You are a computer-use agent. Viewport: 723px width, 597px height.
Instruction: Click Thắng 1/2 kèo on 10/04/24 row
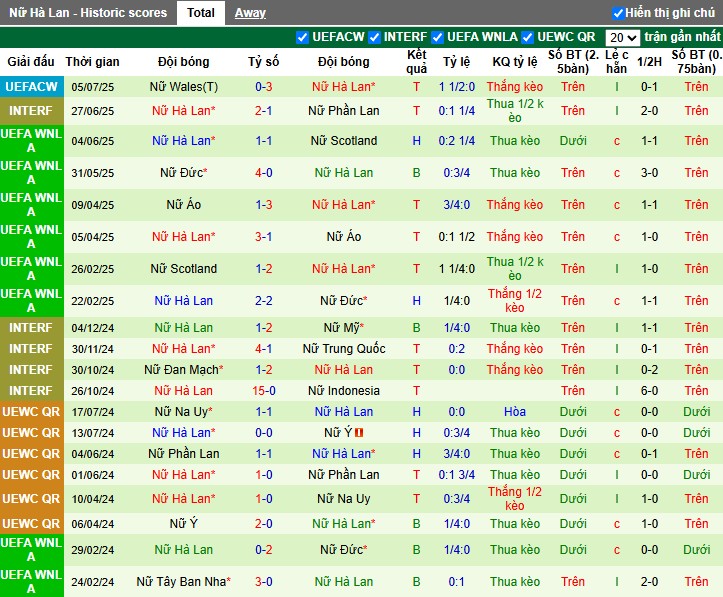point(515,499)
